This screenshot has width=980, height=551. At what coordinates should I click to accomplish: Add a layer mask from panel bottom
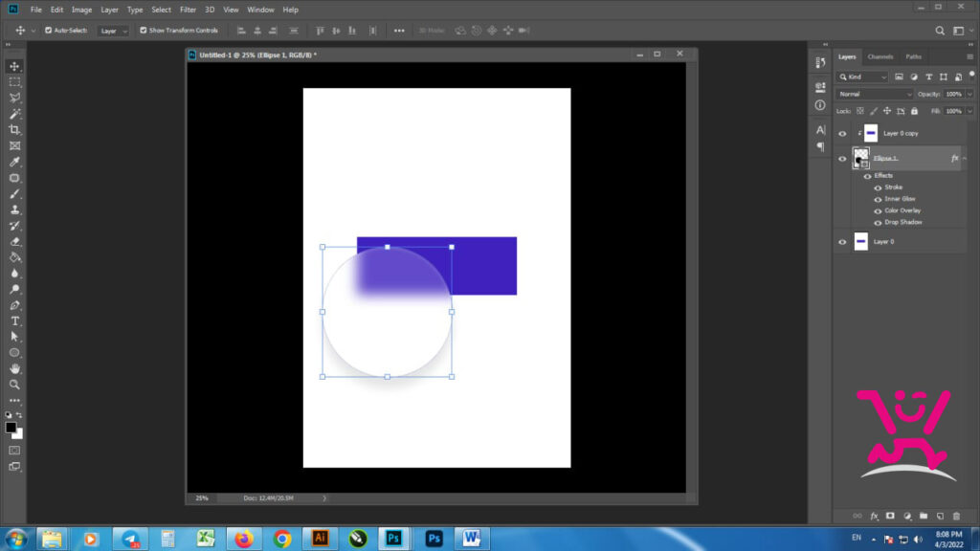tap(891, 516)
